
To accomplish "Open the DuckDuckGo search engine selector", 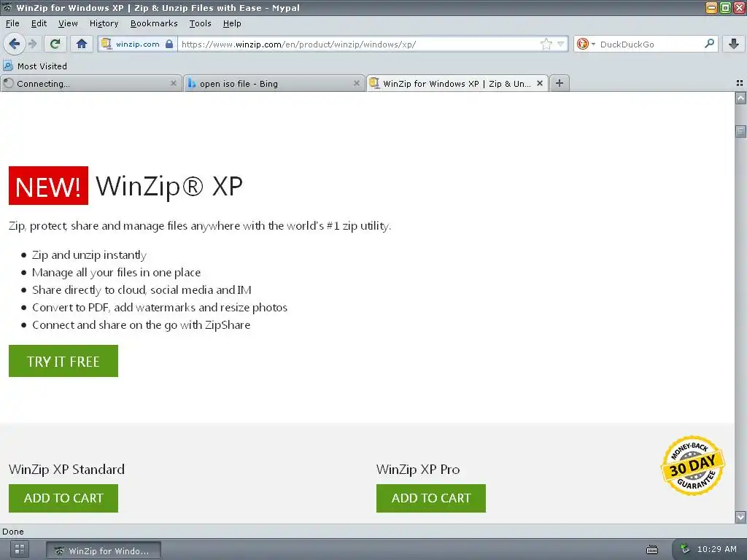I will click(586, 44).
